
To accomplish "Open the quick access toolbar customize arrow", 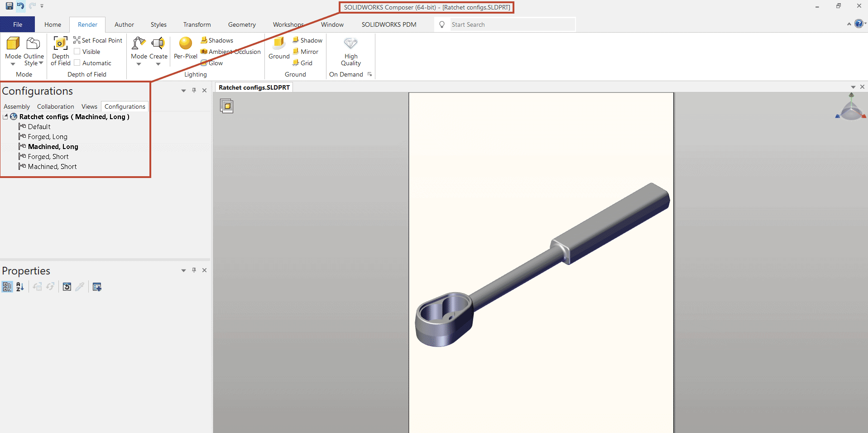I will pos(42,6).
